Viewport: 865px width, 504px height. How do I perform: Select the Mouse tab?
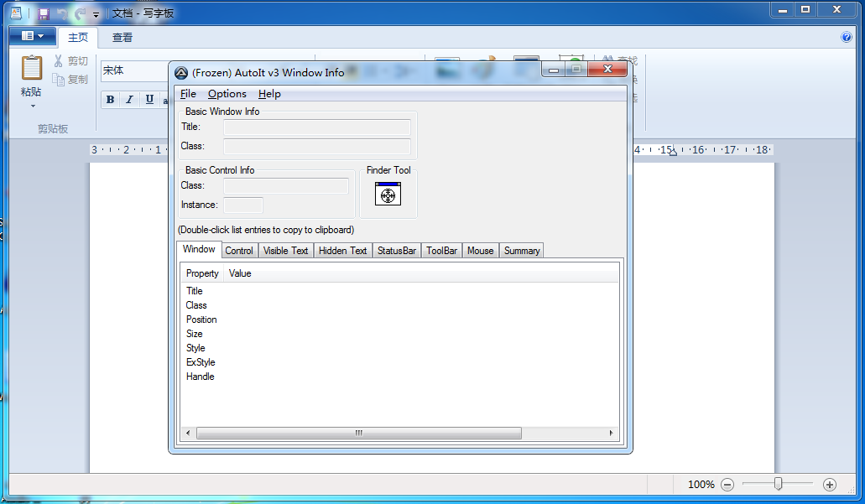[x=481, y=251]
